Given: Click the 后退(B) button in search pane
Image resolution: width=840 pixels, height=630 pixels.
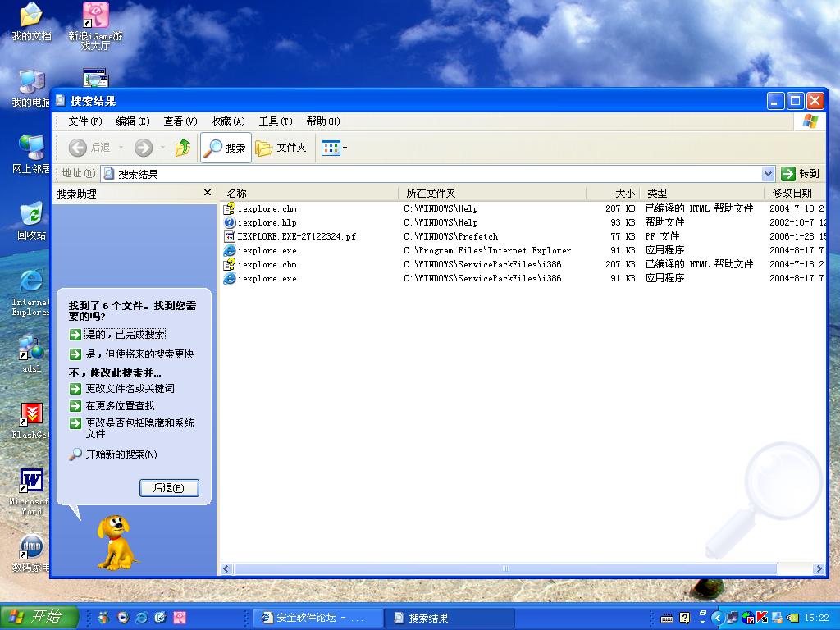Looking at the screenshot, I should coord(169,487).
